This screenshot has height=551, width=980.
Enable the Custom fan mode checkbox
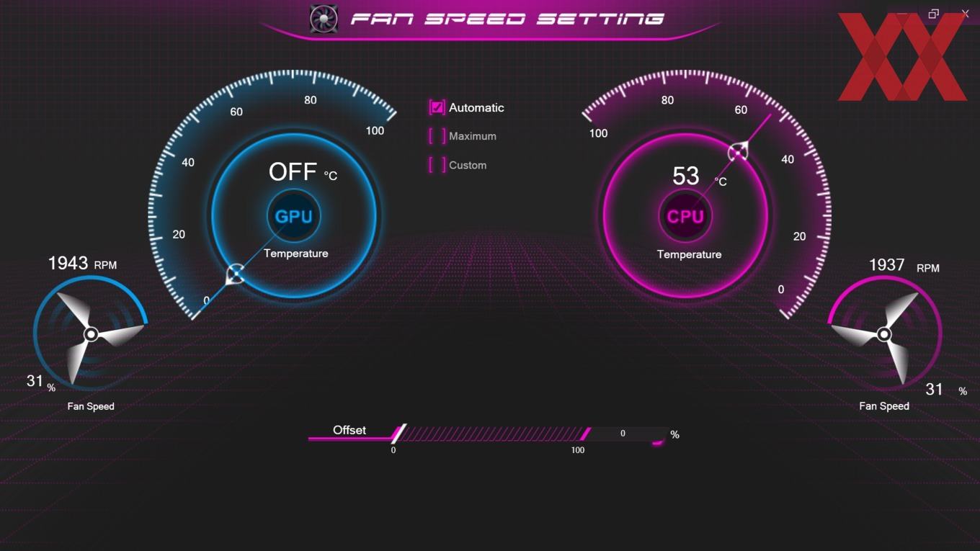[x=437, y=165]
